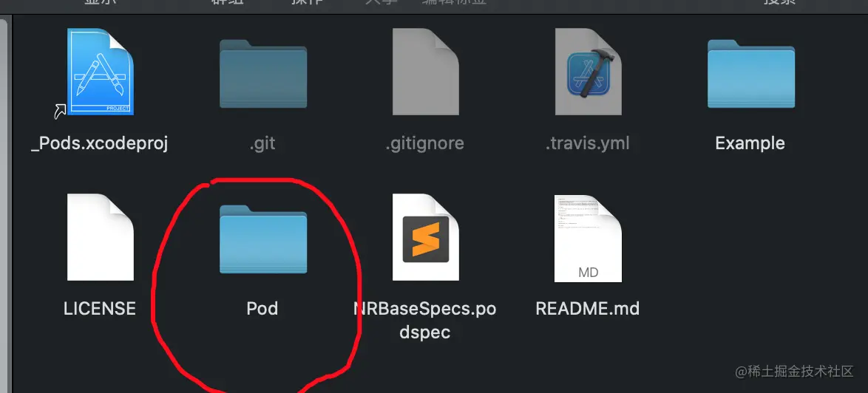Click the "Example" folder name
Viewport: 868px width, 393px height.
coord(750,144)
